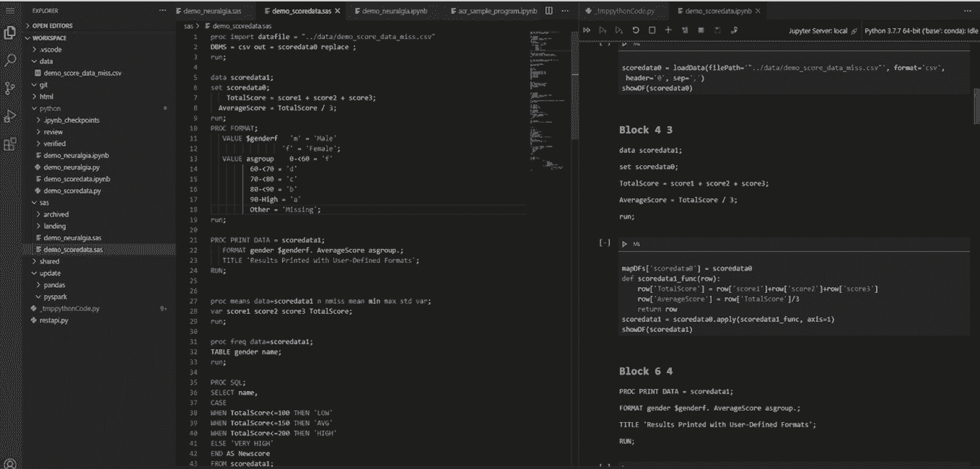980x469 pixels.
Task: Split the editor to the right
Action: (549, 12)
